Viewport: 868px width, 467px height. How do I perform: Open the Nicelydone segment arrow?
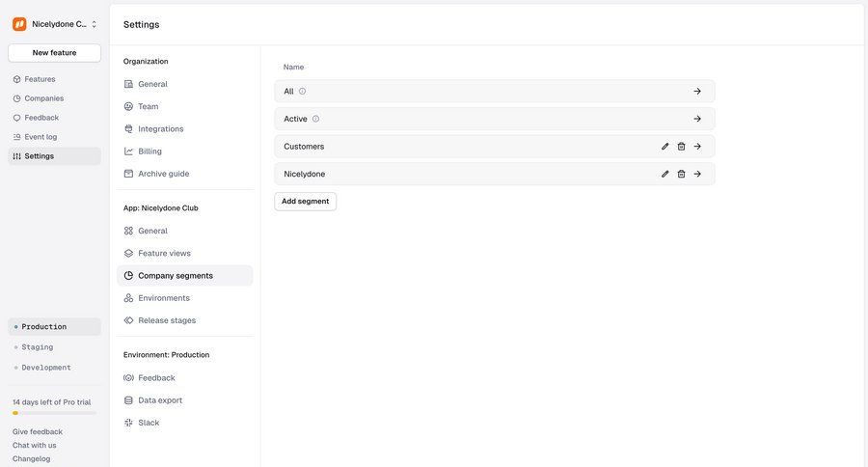click(x=697, y=174)
